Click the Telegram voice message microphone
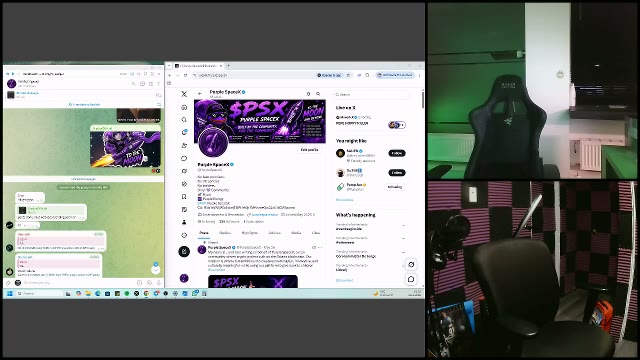Viewport: 640px width, 360px height. point(158,283)
